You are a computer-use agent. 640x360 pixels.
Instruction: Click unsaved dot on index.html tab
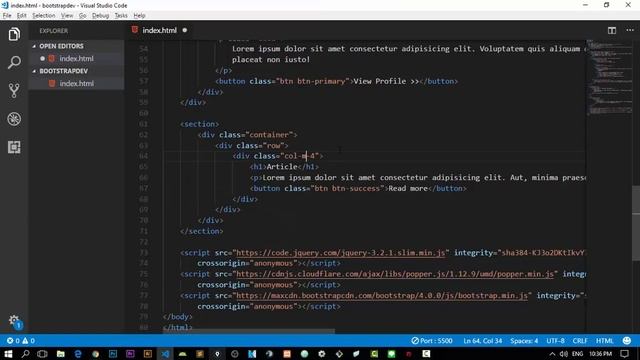point(184,30)
